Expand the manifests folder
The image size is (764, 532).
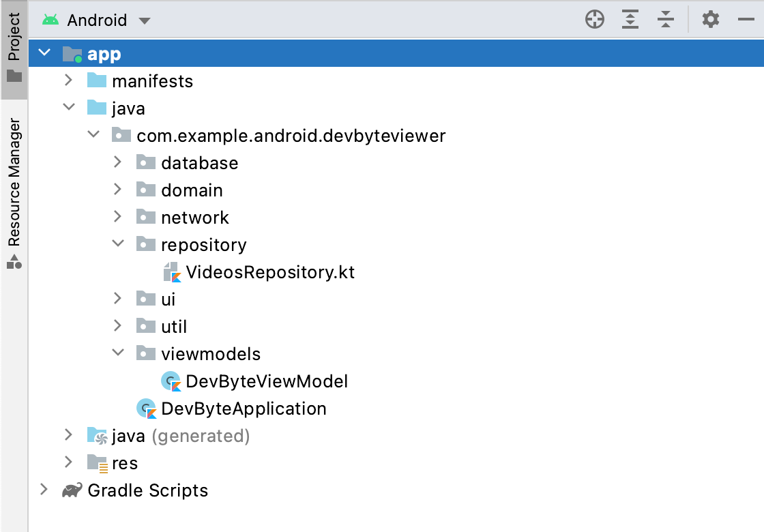[68, 80]
